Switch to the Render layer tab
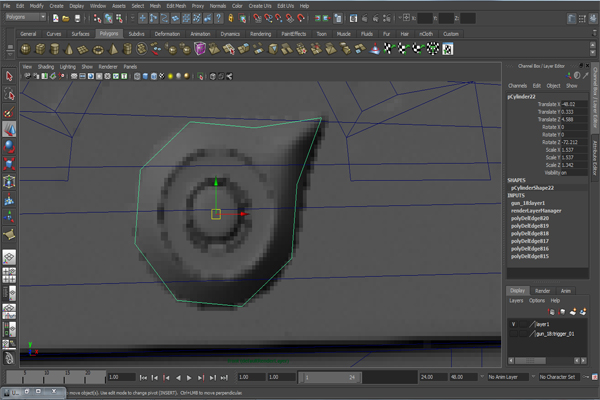The image size is (600, 400). click(x=542, y=291)
